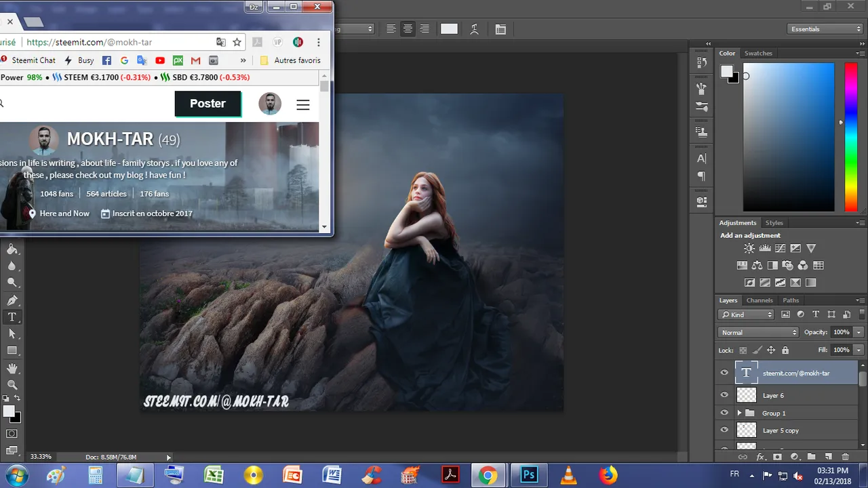Select the Path Selection tool

pos(12,334)
